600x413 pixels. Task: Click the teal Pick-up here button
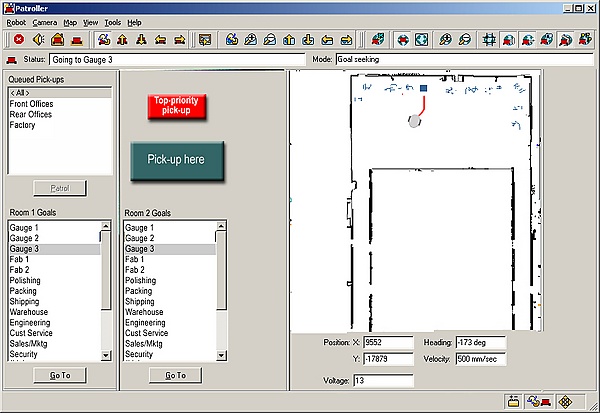(x=176, y=160)
